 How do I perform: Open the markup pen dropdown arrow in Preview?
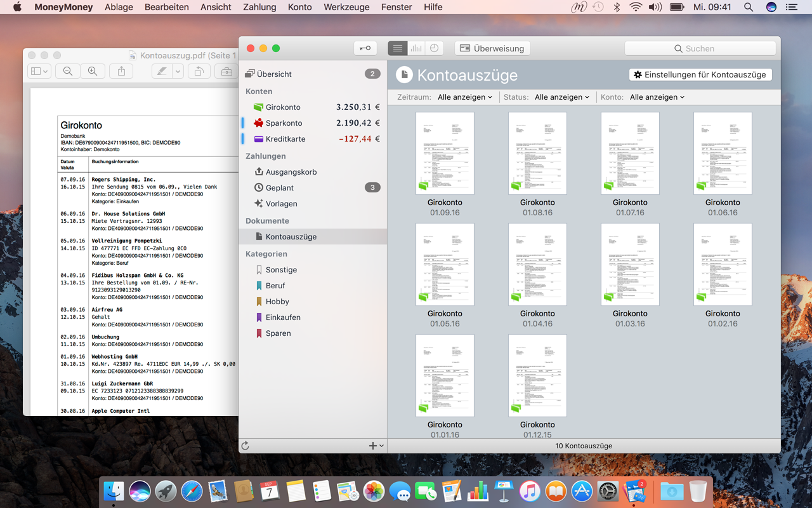178,72
